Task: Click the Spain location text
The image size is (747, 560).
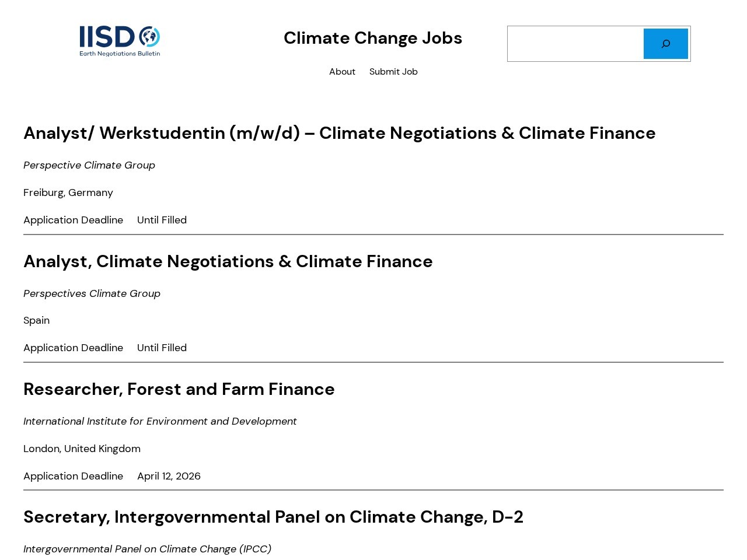Action: click(x=36, y=320)
